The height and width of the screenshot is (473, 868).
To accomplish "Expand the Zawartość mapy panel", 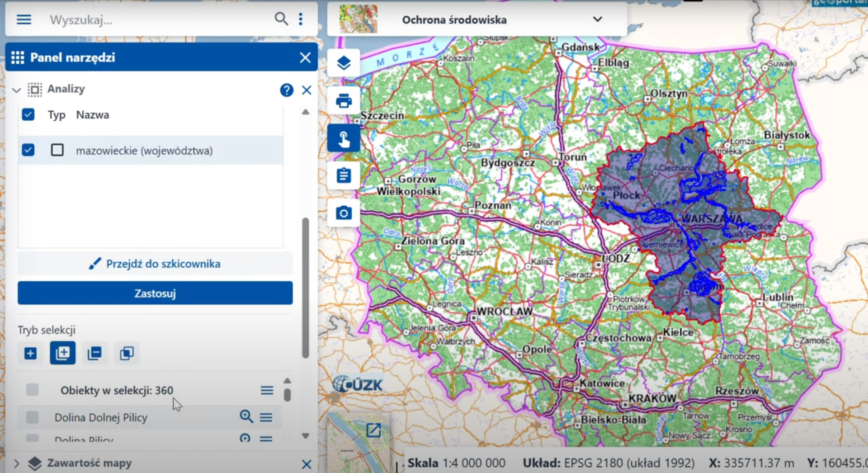I will (x=17, y=463).
